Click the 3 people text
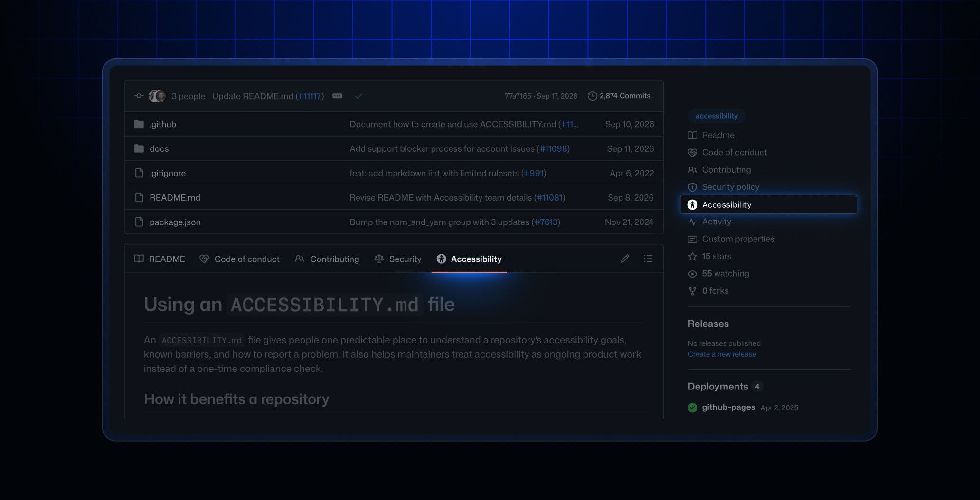980x500 pixels. click(188, 96)
